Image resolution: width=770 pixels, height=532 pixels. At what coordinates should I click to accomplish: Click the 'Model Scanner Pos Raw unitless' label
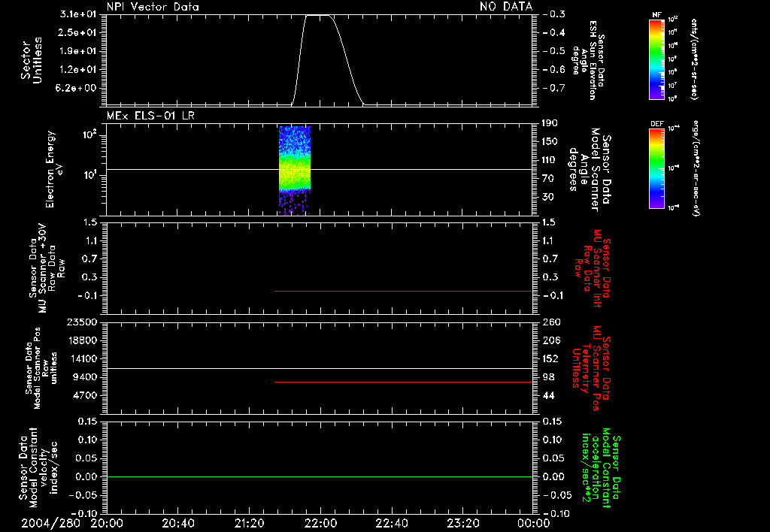click(x=41, y=368)
